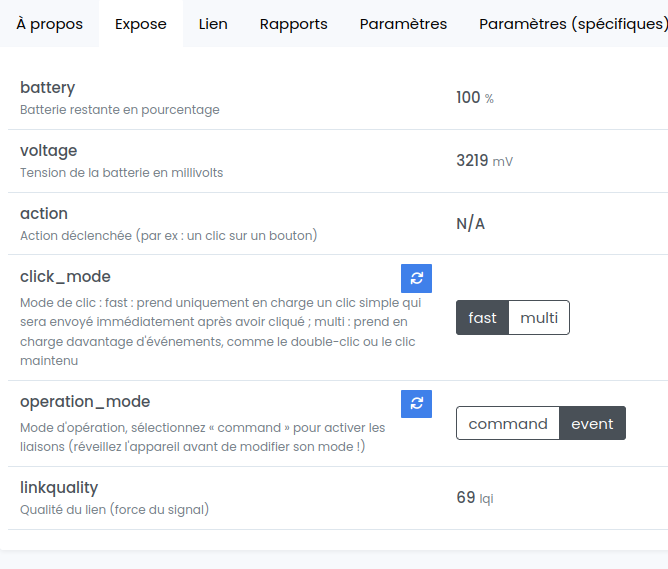Go to the Lien tab
The image size is (668, 569).
[x=213, y=24]
